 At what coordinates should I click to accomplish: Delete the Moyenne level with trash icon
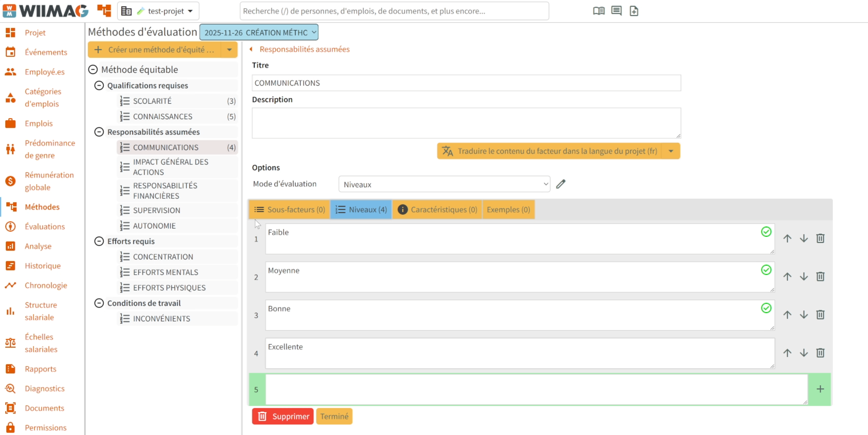coord(820,277)
